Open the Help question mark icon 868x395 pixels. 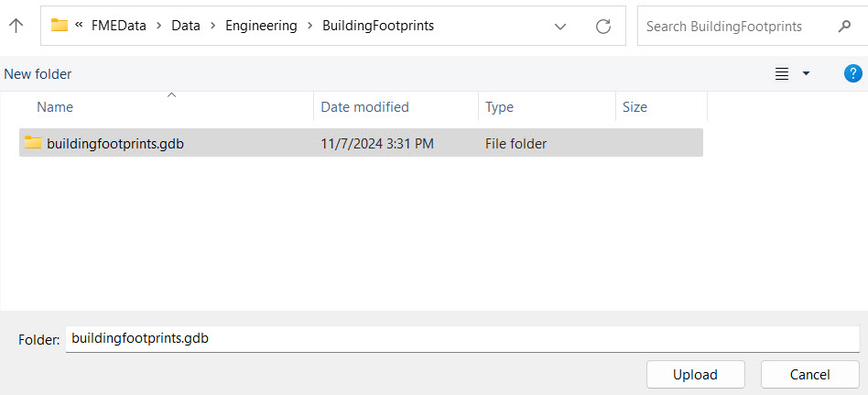coord(853,74)
